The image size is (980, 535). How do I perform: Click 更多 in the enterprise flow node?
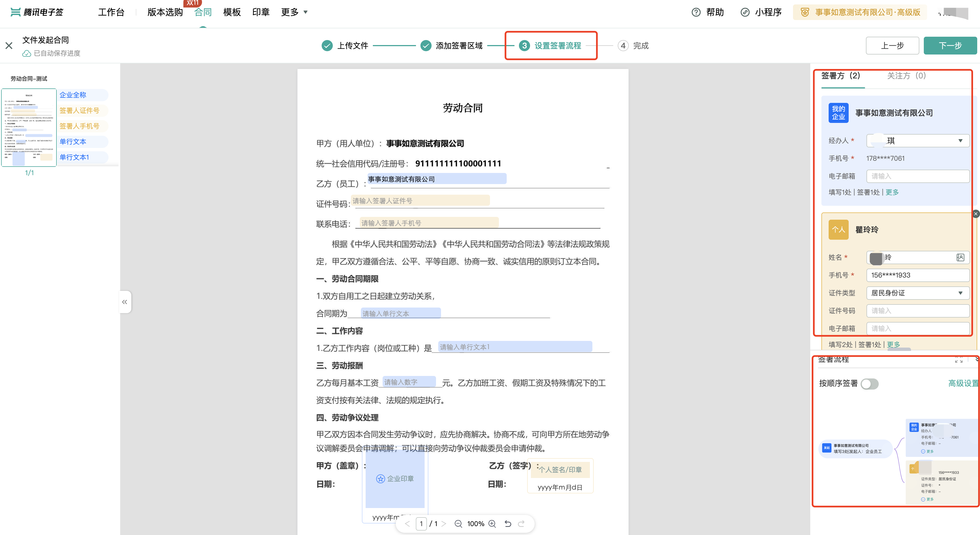(x=927, y=451)
